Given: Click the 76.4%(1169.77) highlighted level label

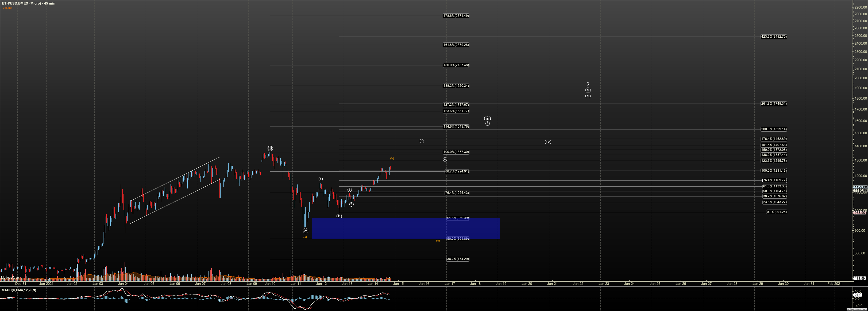Looking at the screenshot, I should click(x=774, y=180).
